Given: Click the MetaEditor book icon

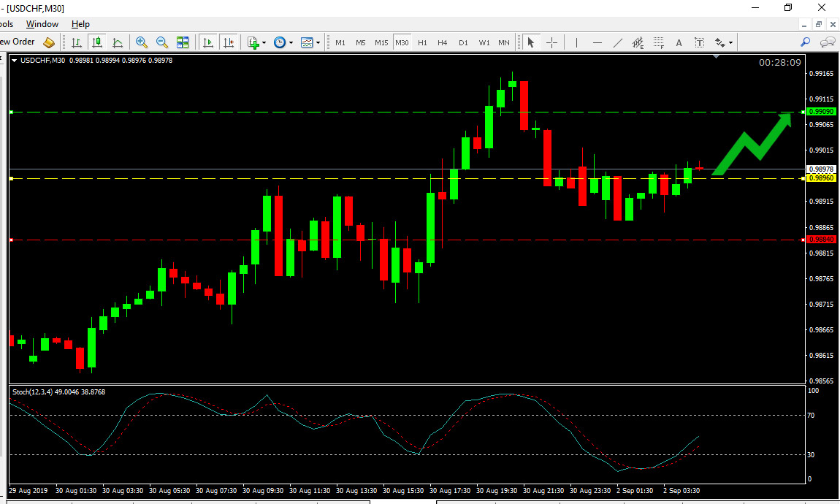Looking at the screenshot, I should (x=49, y=42).
